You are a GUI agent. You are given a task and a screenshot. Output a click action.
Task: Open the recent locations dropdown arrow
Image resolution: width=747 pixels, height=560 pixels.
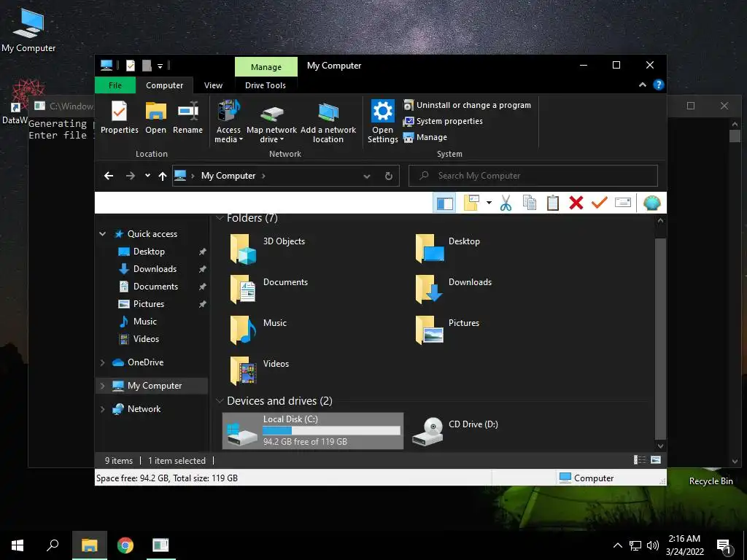tap(147, 176)
